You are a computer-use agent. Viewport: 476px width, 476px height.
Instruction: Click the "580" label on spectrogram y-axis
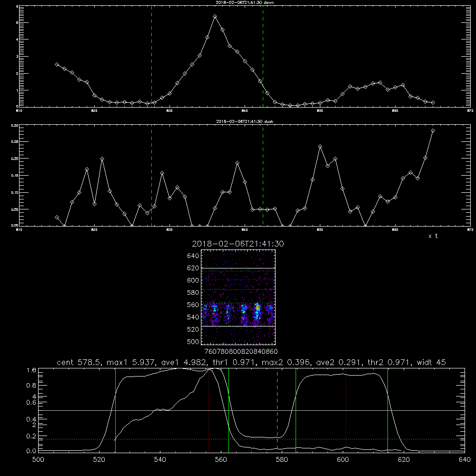(193, 293)
